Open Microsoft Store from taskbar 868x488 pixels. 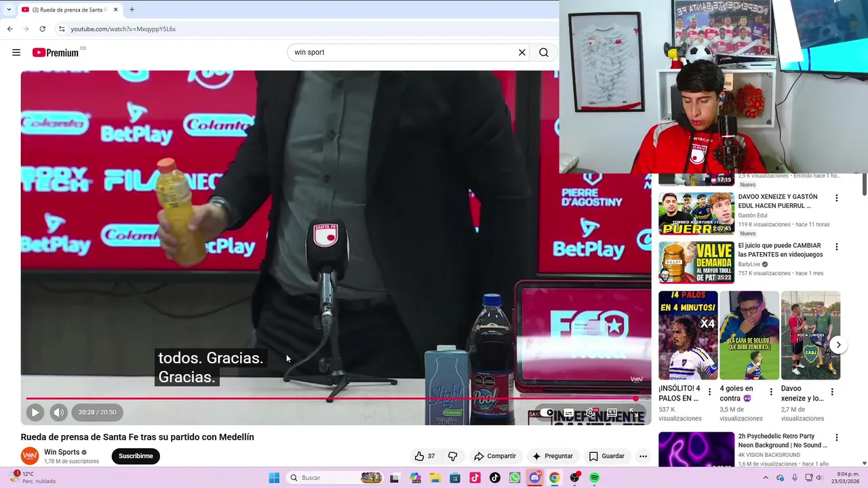(x=455, y=478)
